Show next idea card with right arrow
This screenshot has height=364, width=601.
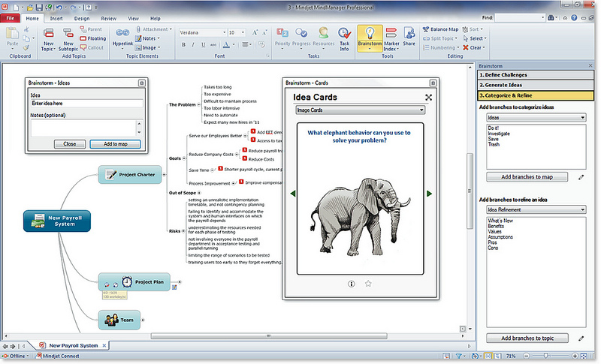point(429,194)
